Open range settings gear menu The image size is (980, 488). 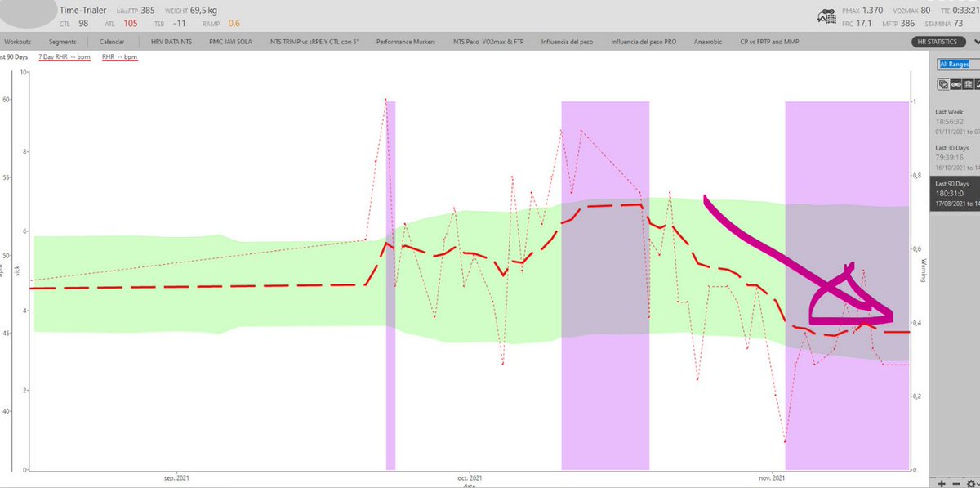[971, 482]
